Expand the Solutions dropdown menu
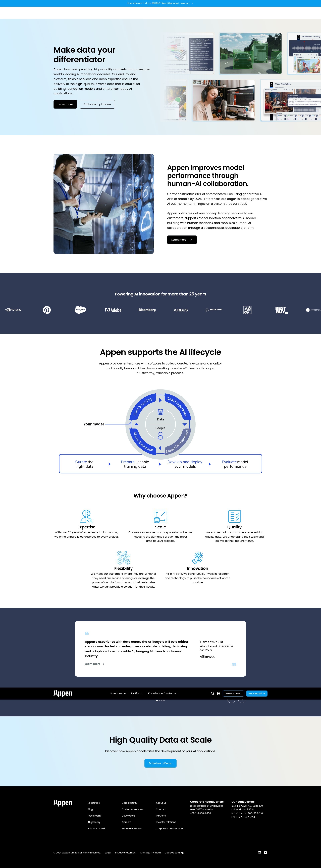Screen dimensions: 321x868 pyautogui.click(x=118, y=694)
